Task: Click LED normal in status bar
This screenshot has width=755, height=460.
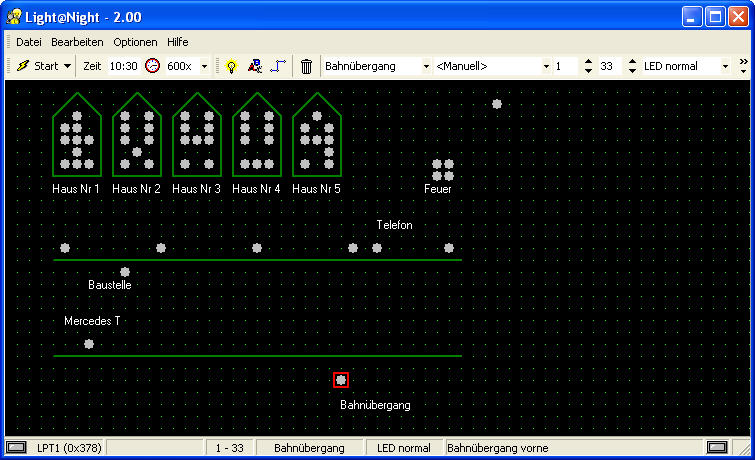Action: click(x=404, y=448)
